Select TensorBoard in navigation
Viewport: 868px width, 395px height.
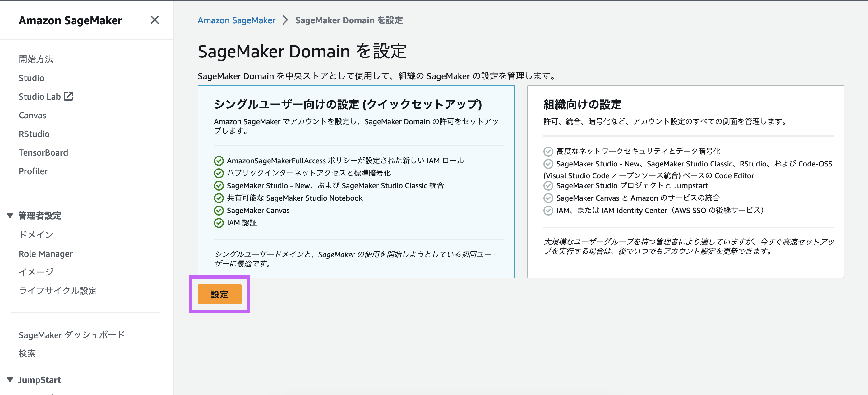43,152
